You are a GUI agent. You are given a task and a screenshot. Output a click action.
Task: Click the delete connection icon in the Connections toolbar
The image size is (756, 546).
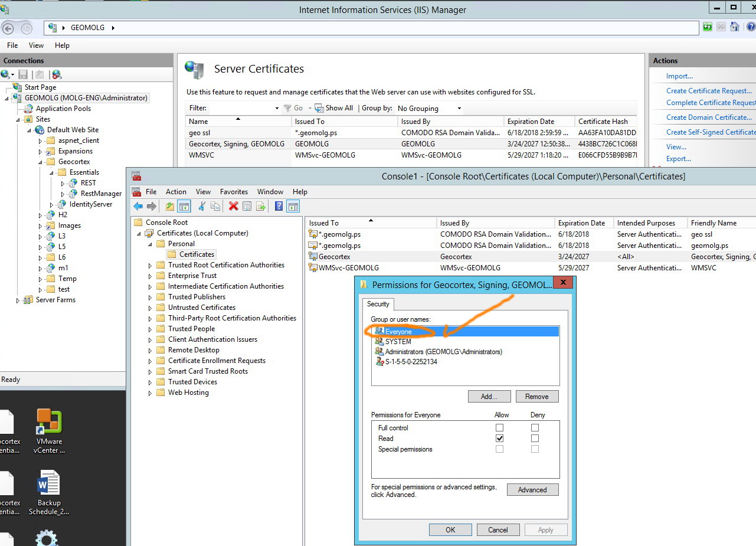57,74
